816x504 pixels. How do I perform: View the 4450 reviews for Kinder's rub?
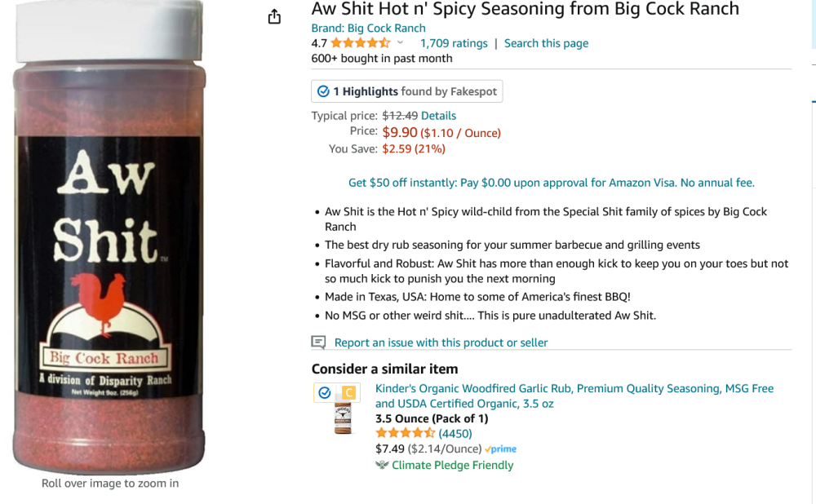point(455,433)
